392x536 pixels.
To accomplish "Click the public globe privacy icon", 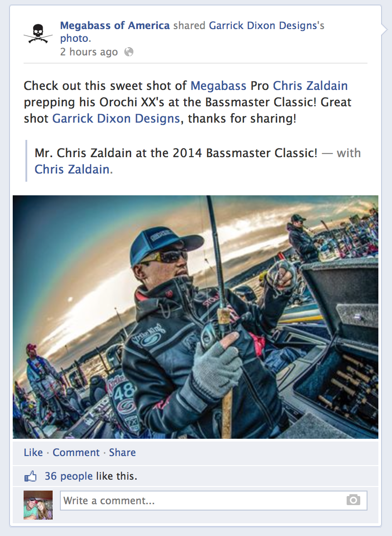I will (129, 52).
